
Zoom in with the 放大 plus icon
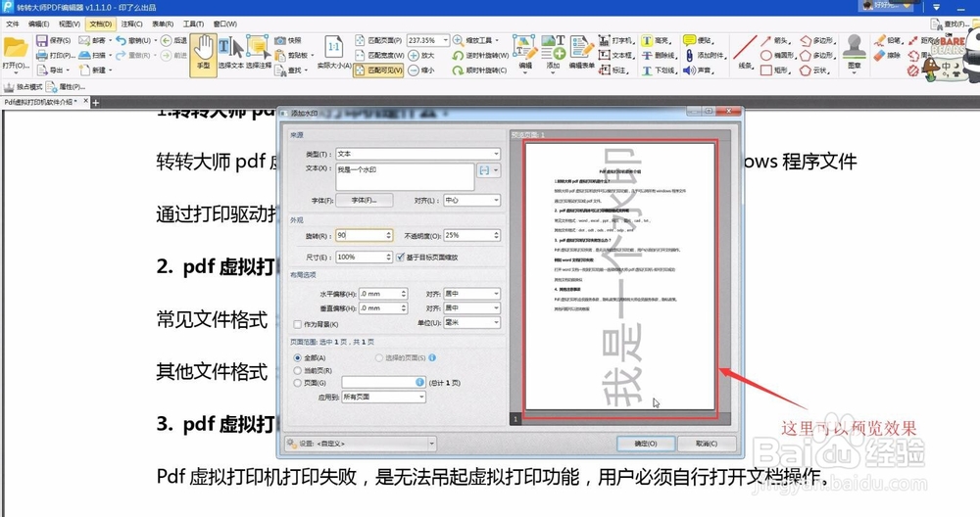[414, 56]
